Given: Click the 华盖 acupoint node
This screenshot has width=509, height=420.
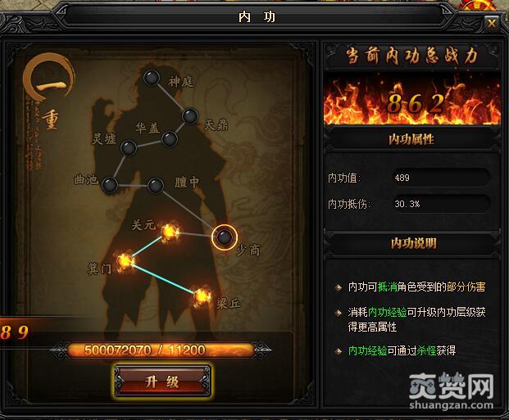Looking at the screenshot, I should (169, 139).
